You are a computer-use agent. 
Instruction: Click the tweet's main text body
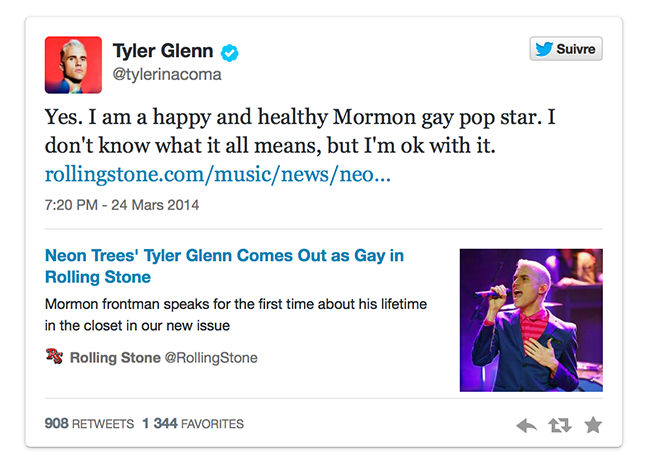click(x=300, y=131)
